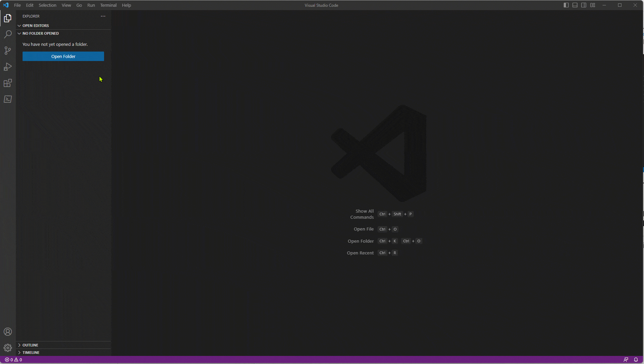Open the Extensions view

tap(7, 83)
